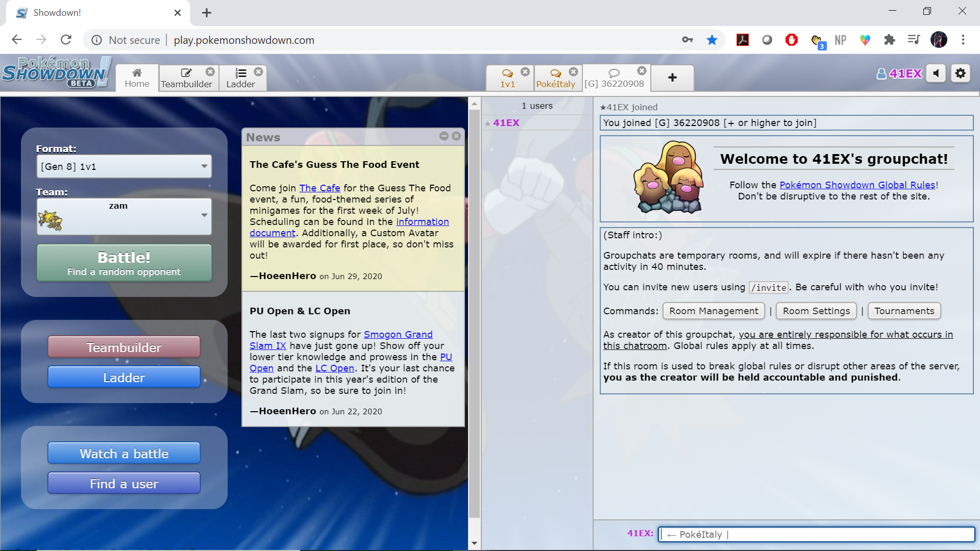This screenshot has width=980, height=551.
Task: Open the colorful heart extension icon
Action: (865, 40)
